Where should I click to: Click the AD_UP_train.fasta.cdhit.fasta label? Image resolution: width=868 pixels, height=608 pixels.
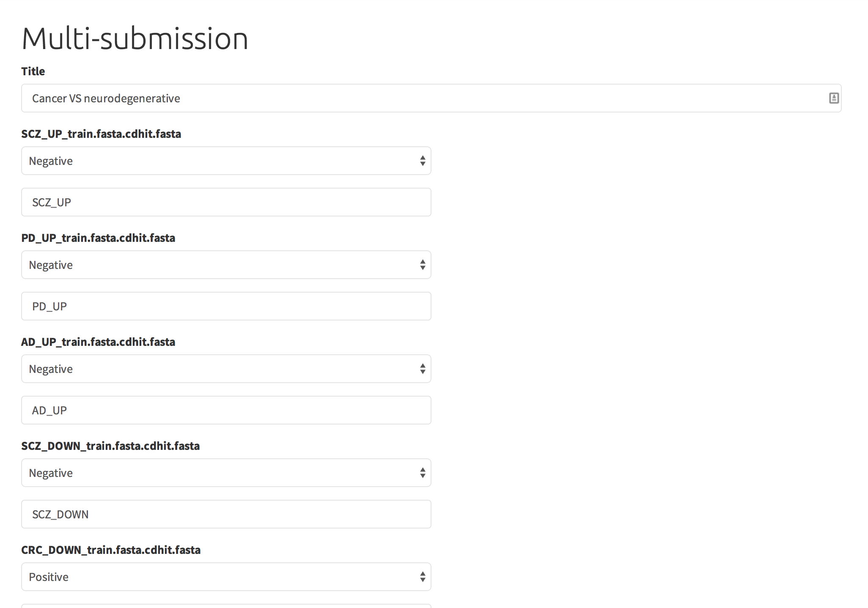click(x=98, y=342)
